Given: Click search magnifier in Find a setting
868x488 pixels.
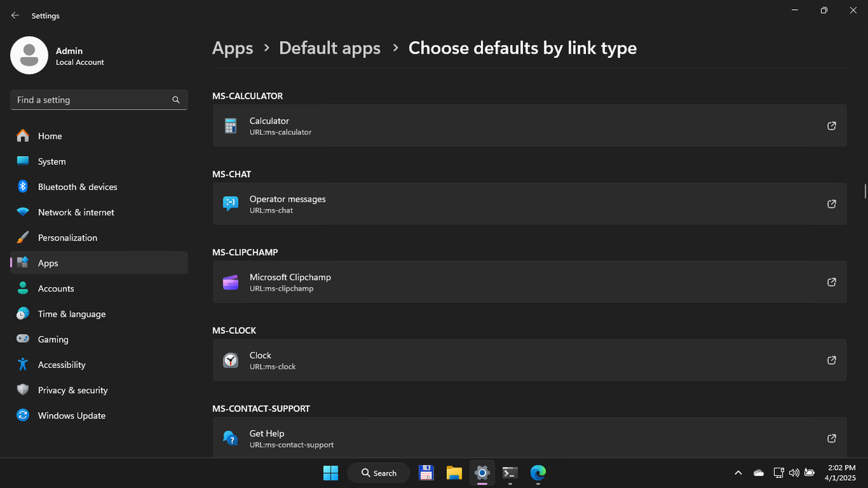Looking at the screenshot, I should pos(176,100).
